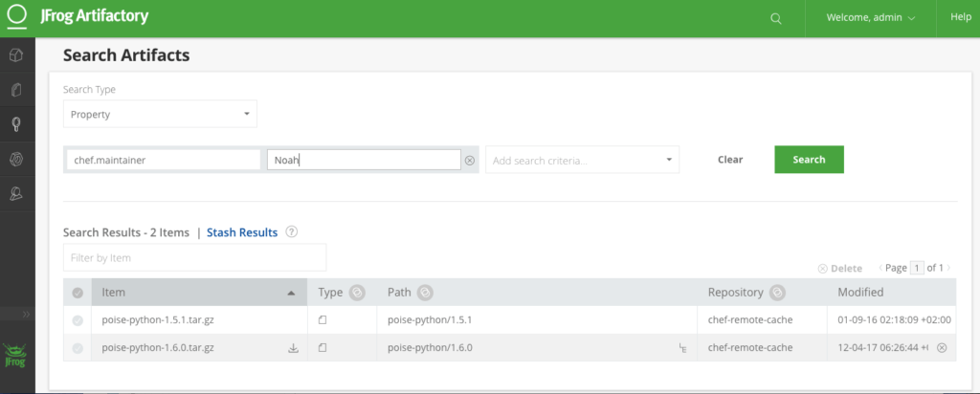Open the Search Type Property dropdown
The image size is (980, 394).
point(160,114)
